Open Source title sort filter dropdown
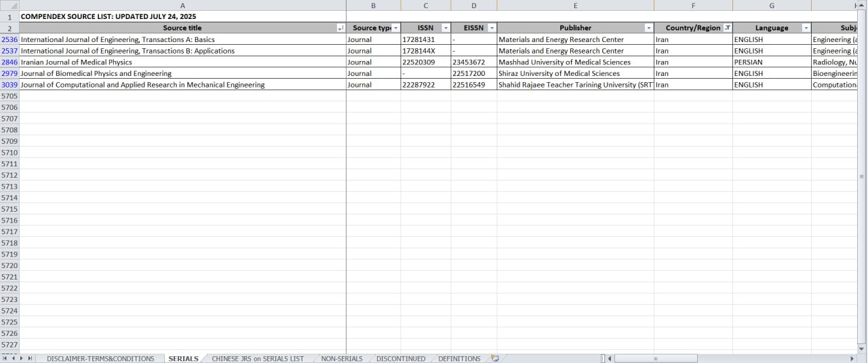The width and height of the screenshot is (868, 363). (x=340, y=28)
